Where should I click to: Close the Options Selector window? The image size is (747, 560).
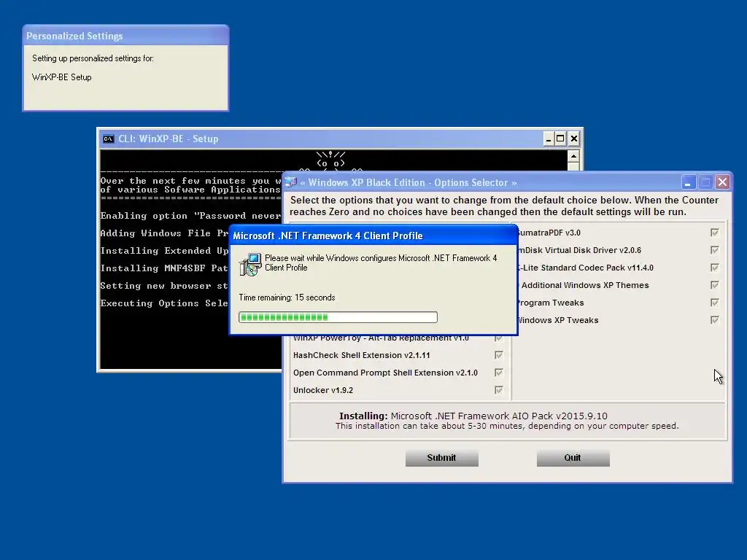click(723, 182)
